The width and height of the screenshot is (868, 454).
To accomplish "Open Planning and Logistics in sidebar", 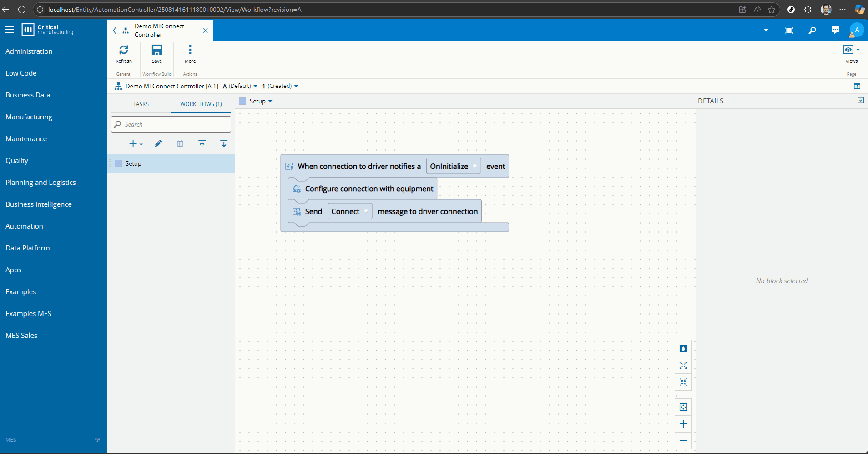I will [40, 183].
